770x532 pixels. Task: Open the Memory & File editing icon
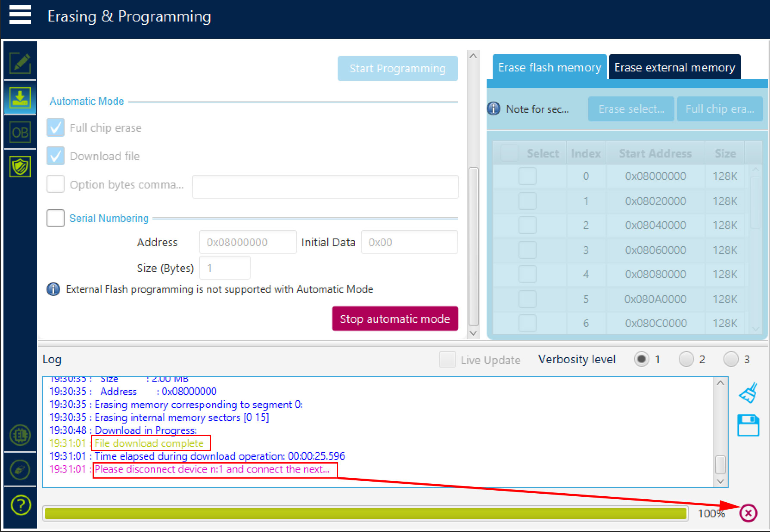pos(20,63)
